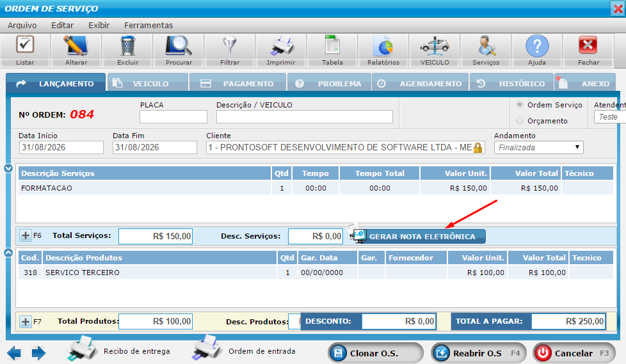Click the PLACA input field
This screenshot has width=626, height=364.
click(x=173, y=117)
